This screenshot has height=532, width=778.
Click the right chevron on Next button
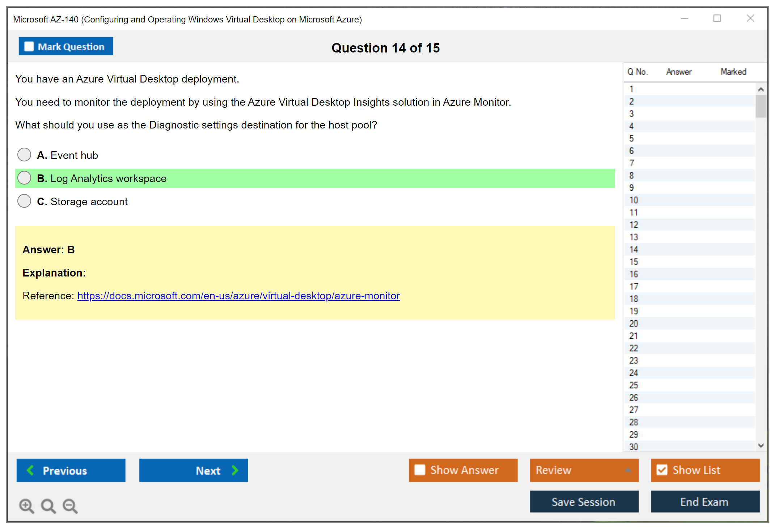tap(235, 470)
